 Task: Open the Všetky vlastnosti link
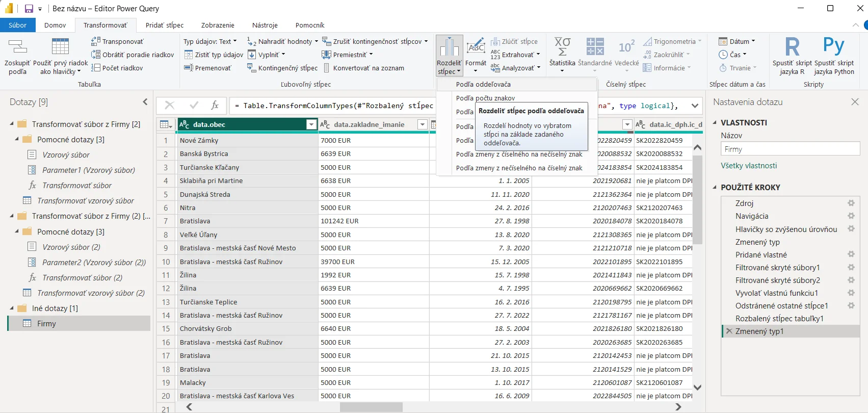(x=749, y=166)
